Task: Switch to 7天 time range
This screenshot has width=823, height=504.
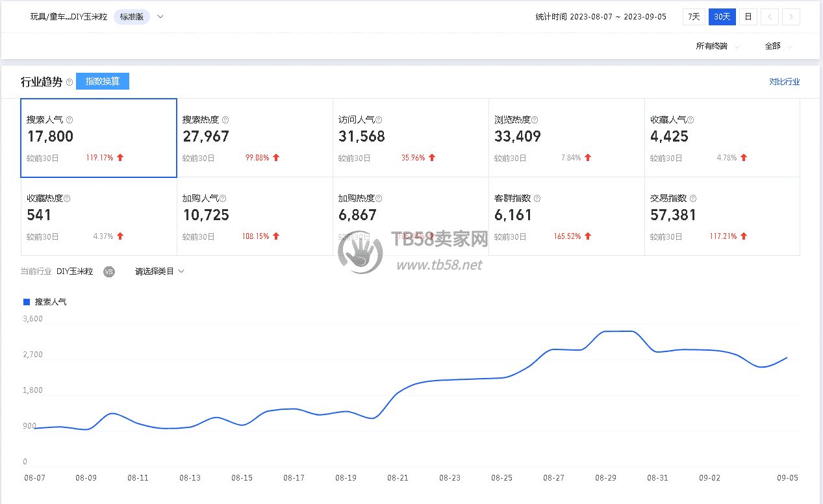Action: pyautogui.click(x=694, y=17)
